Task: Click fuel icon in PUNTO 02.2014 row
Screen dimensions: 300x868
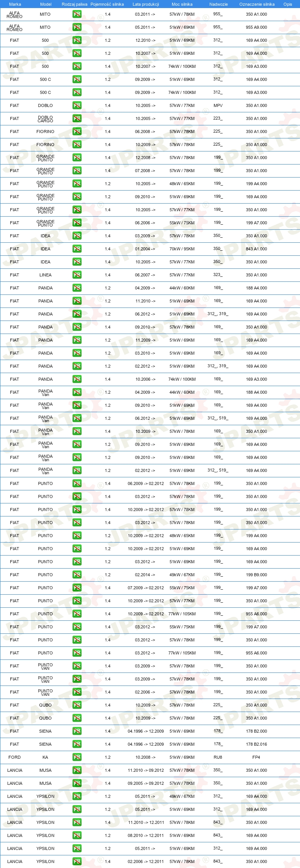Action: 77,575
